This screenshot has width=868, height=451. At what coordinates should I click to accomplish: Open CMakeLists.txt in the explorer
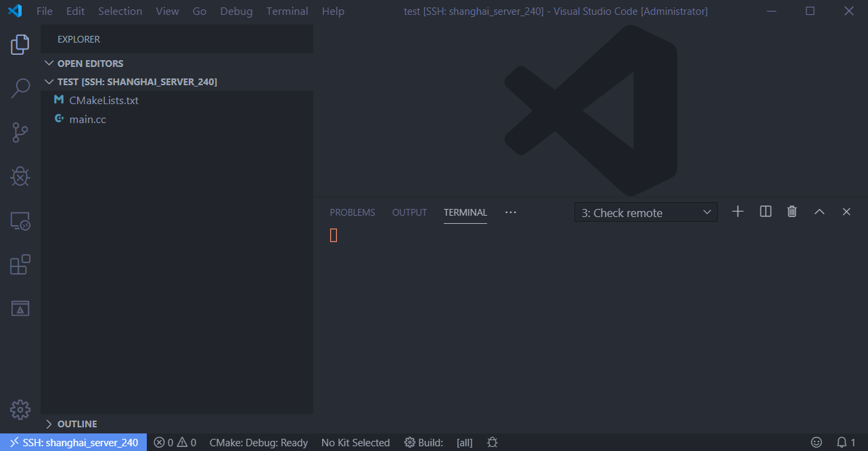pos(177,100)
